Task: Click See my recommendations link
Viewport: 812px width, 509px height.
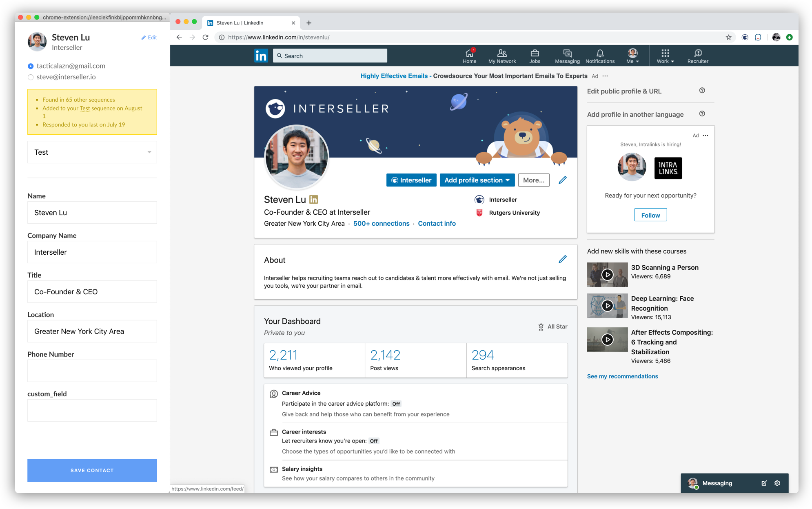Action: 622,376
